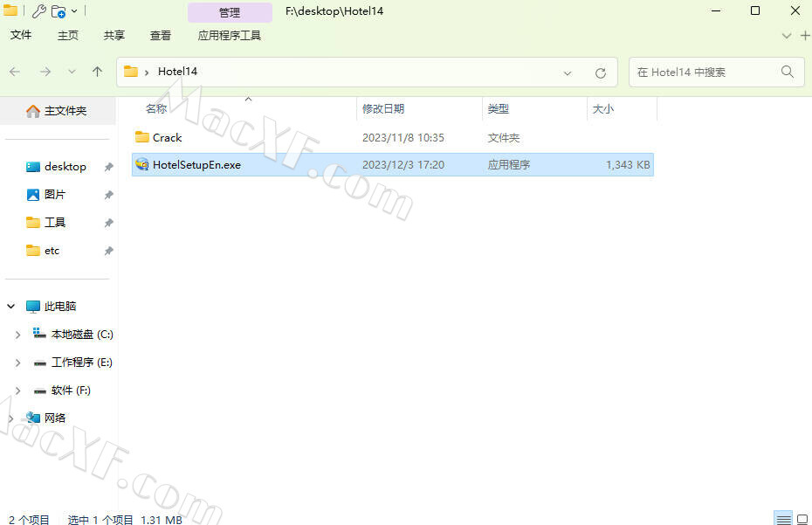
Task: Sort by the 大小 column header
Action: [x=602, y=109]
